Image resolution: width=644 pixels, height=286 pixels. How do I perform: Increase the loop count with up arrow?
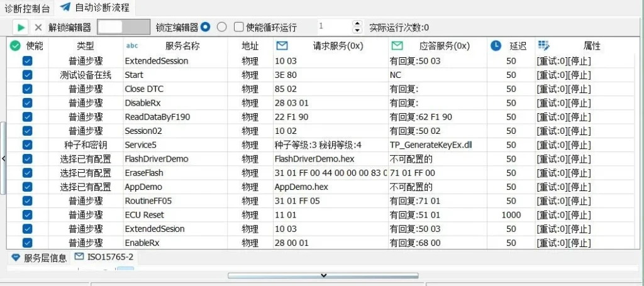coord(358,24)
